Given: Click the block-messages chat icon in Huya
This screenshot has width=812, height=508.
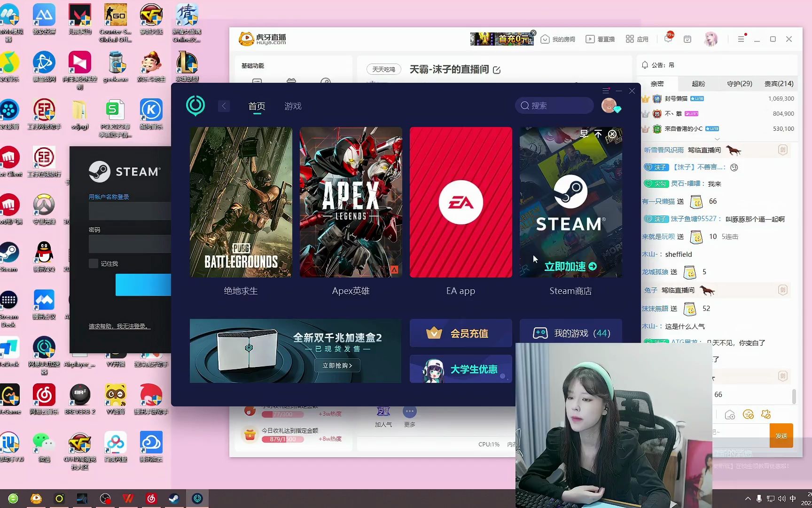Looking at the screenshot, I should [x=748, y=414].
